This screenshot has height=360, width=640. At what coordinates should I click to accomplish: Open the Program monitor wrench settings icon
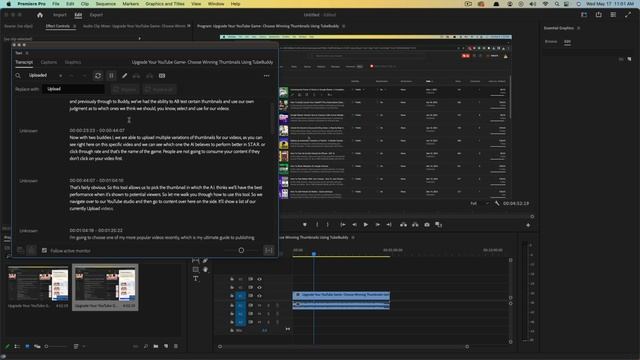pyautogui.click(x=497, y=203)
